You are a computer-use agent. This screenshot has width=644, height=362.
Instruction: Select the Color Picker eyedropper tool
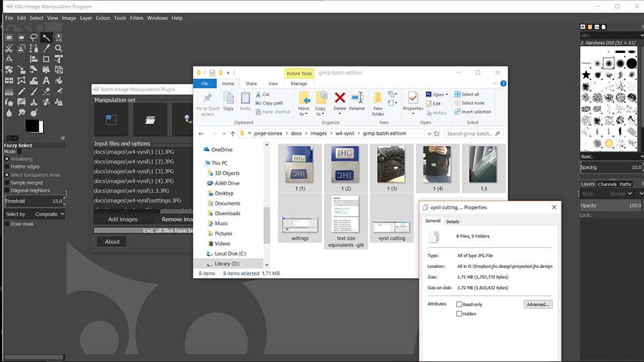pos(46,48)
